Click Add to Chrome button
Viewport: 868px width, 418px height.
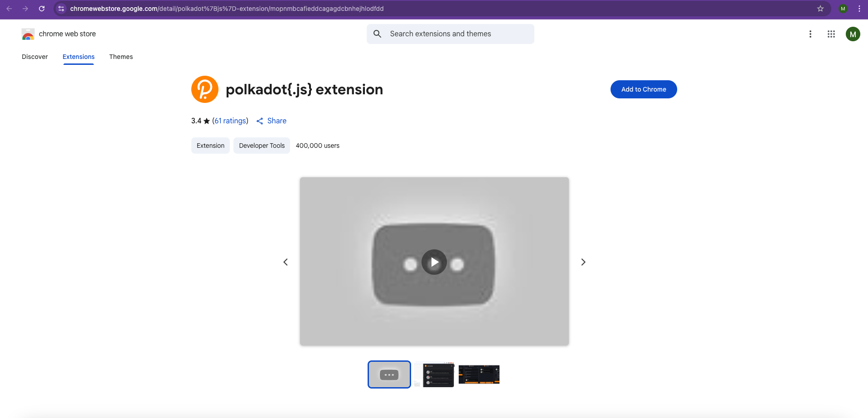coord(644,89)
